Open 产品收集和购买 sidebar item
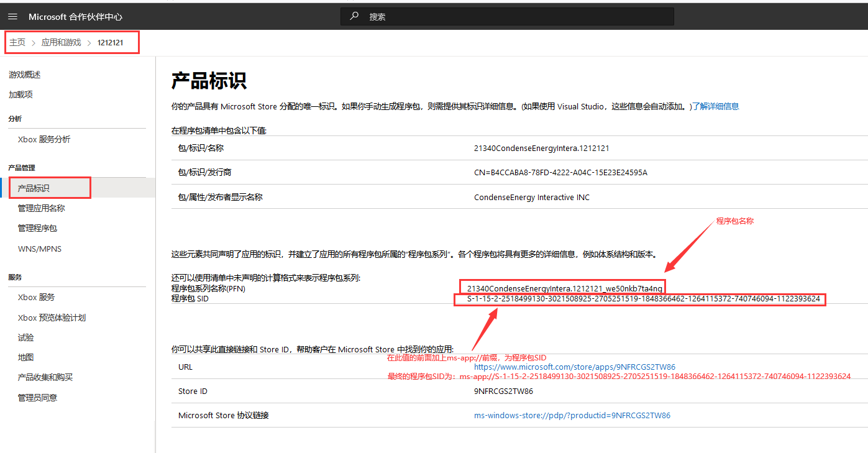This screenshot has height=453, width=868. 45,377
